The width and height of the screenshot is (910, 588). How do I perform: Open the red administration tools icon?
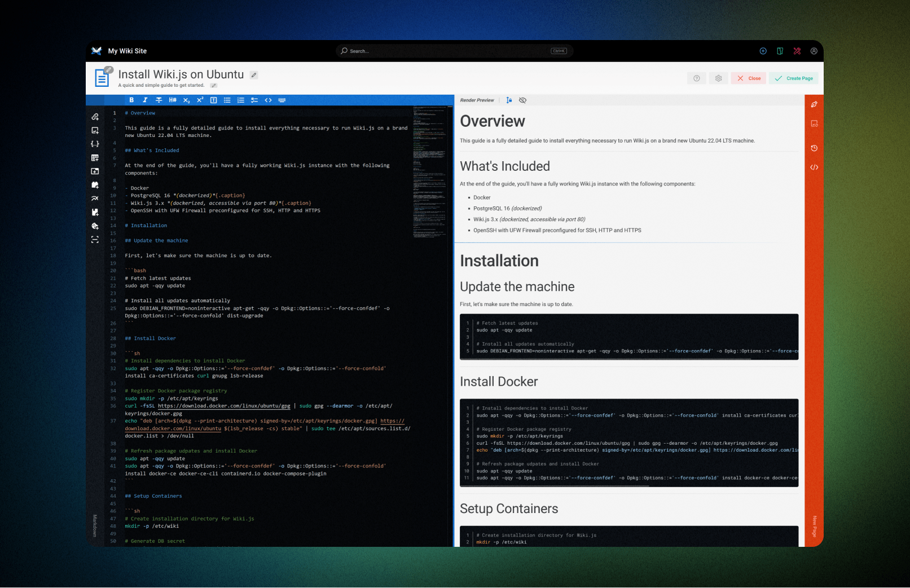pyautogui.click(x=797, y=51)
